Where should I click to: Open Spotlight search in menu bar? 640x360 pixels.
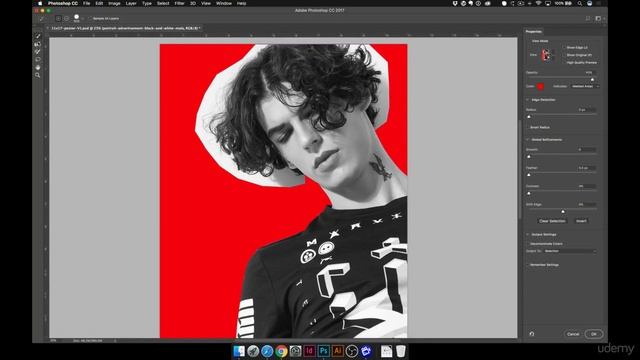[580, 3]
